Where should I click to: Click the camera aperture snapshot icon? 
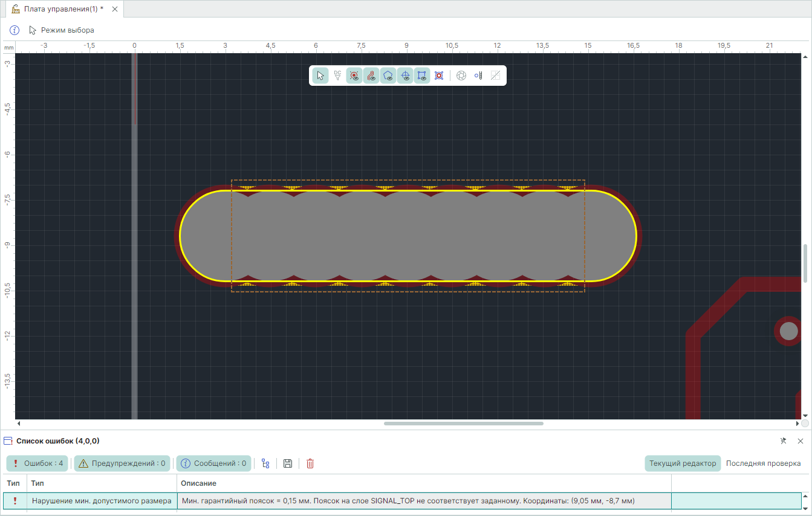pyautogui.click(x=461, y=76)
